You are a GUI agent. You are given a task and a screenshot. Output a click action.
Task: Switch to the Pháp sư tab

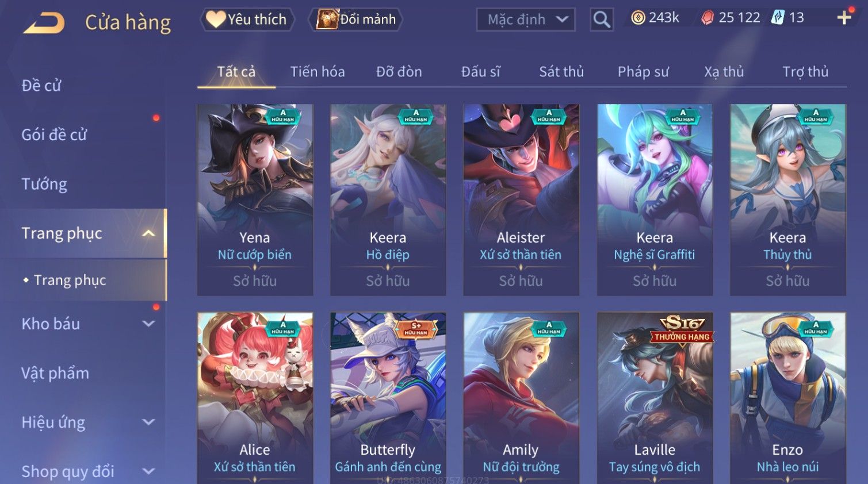pos(643,71)
